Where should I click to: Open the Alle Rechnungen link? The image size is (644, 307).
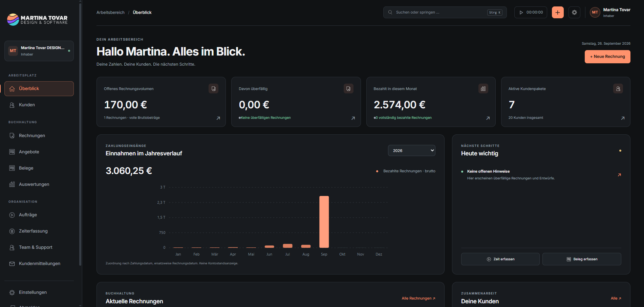[418, 299]
